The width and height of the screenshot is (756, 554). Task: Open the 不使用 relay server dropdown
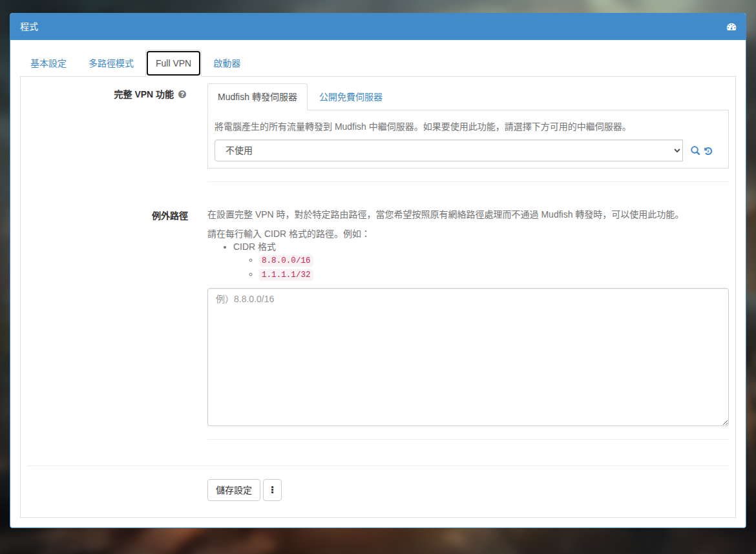pyautogui.click(x=448, y=151)
